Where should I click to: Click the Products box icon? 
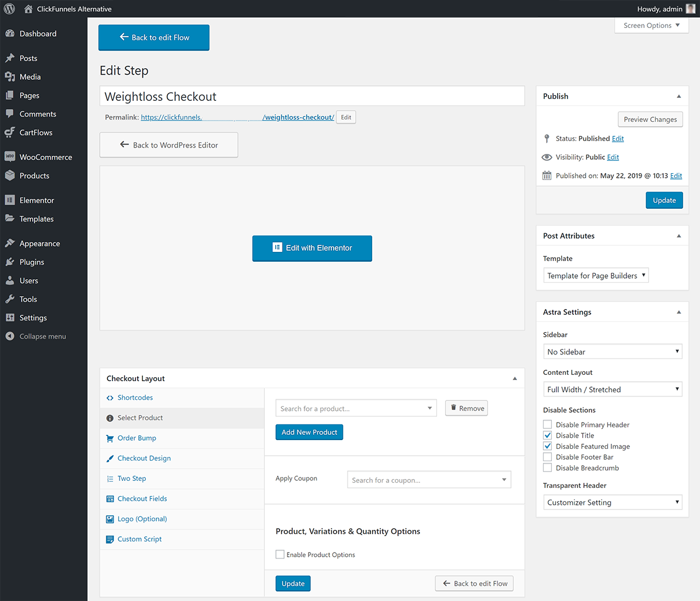pos(10,176)
